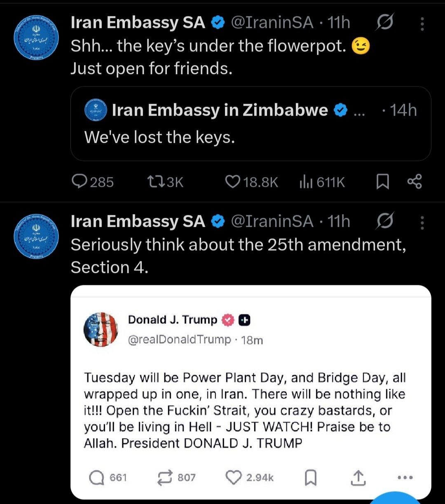Share the first Iran Embassy SA tweet

(414, 182)
